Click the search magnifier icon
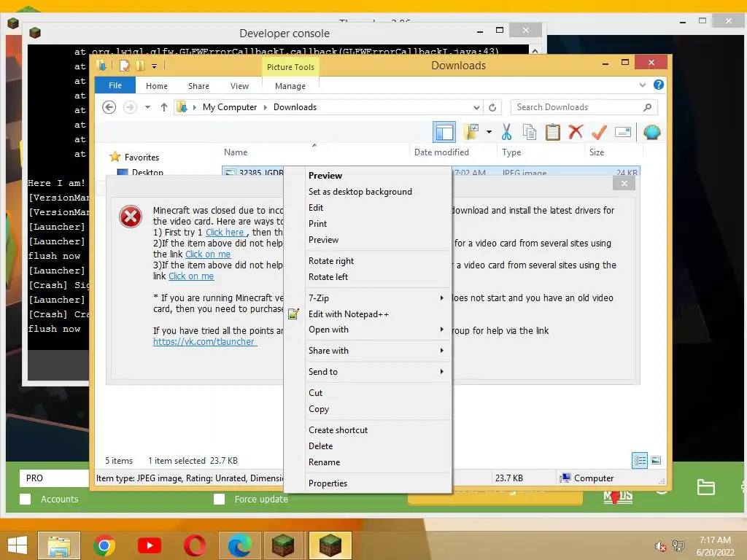Viewport: 747px width, 560px height. click(x=647, y=107)
